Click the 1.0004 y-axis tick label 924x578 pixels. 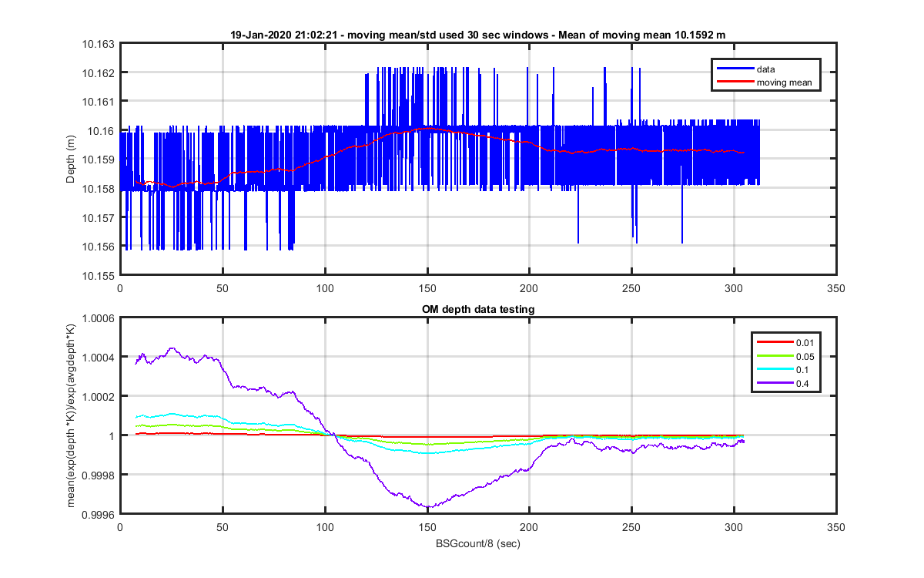pos(99,358)
